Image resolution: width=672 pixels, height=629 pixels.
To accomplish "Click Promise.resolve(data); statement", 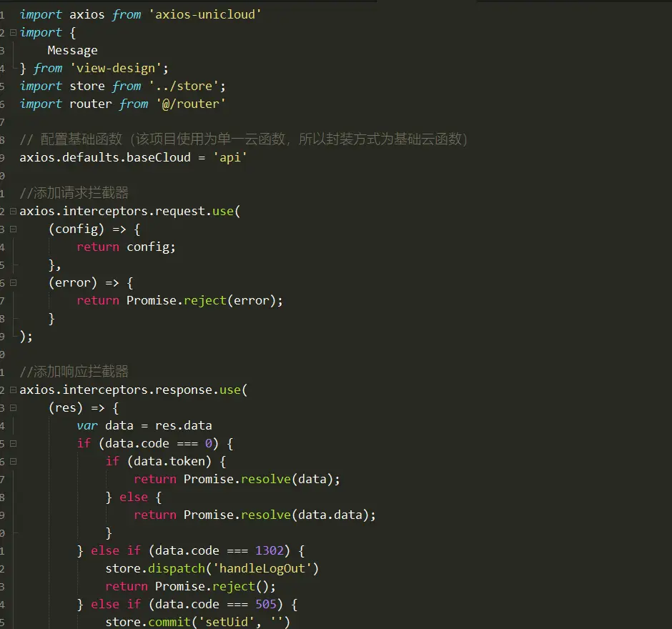I will (x=262, y=479).
